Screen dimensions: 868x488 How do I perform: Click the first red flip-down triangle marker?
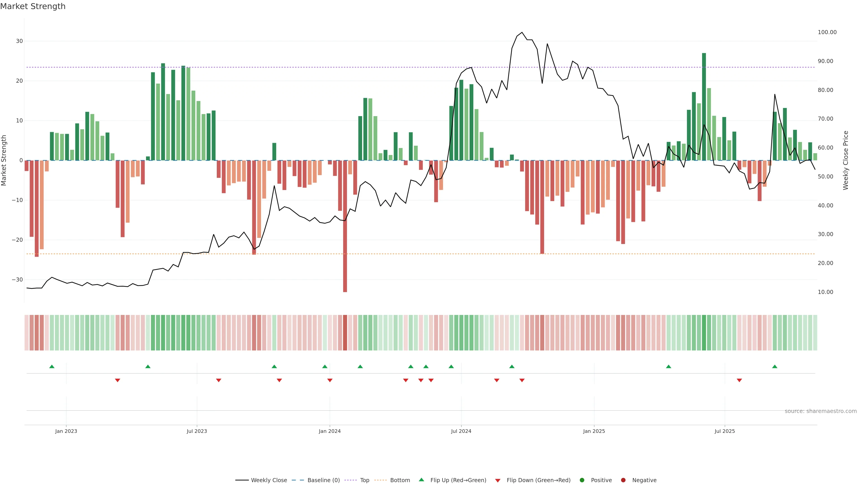[117, 380]
